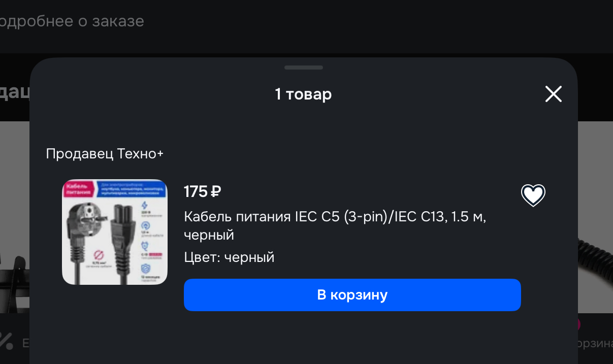Image resolution: width=613 pixels, height=364 pixels.
Task: Tap the 1 товар sheet header
Action: point(303,94)
